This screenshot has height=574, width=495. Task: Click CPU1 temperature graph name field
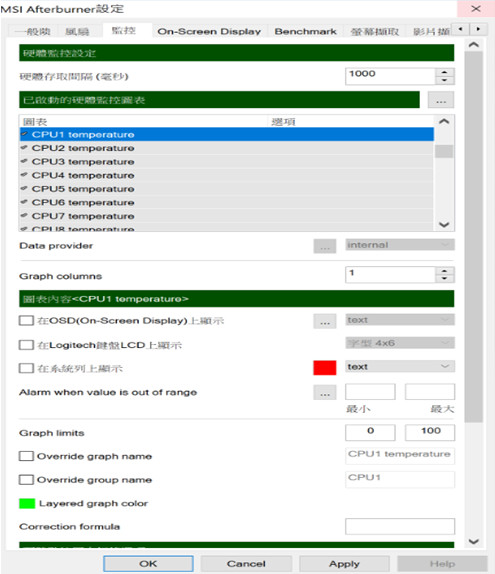(400, 456)
